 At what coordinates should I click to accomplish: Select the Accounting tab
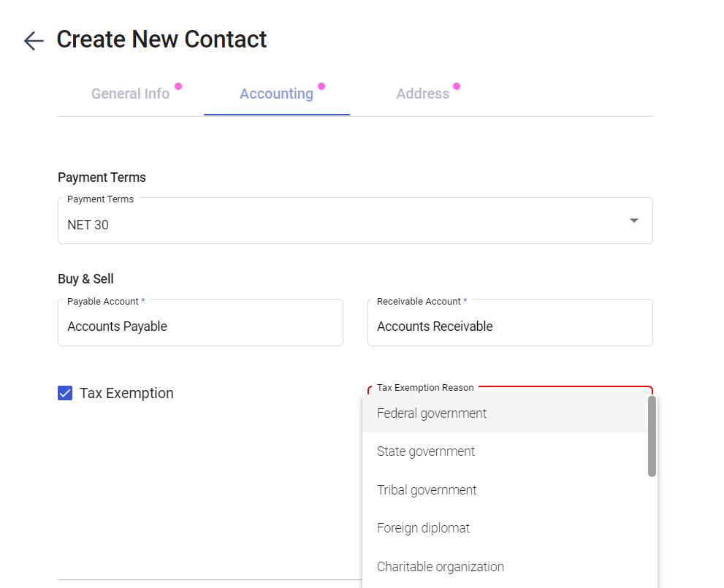(x=276, y=94)
